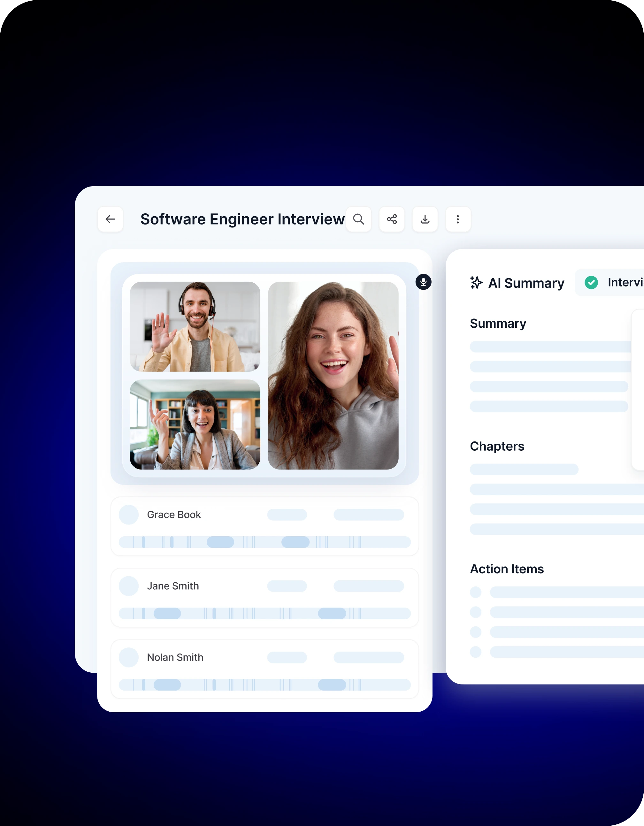This screenshot has width=644, height=826.
Task: Select the large smiling woman video
Action: (x=333, y=375)
